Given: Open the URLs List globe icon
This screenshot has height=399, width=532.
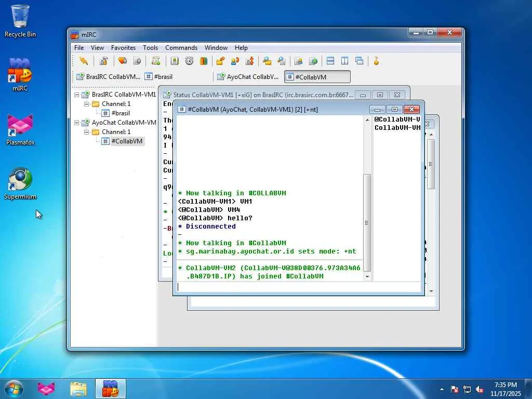Looking at the screenshot, I should [313, 61].
